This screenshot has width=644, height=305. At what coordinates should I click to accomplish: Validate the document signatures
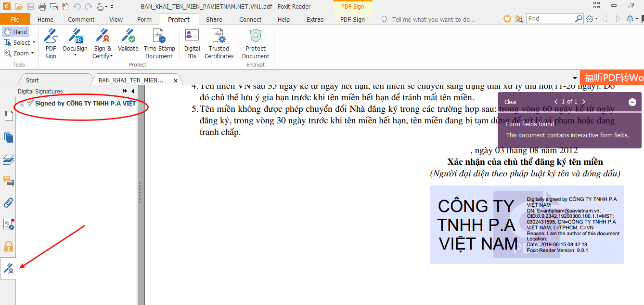click(128, 40)
